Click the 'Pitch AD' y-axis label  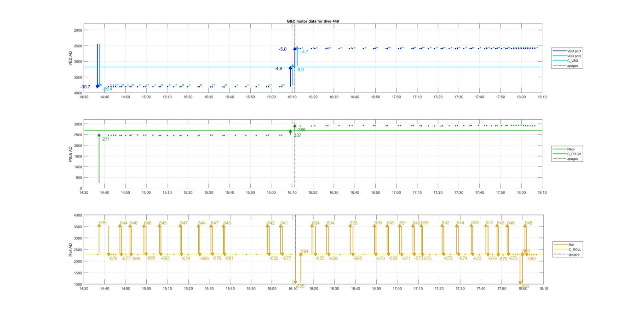click(x=71, y=154)
